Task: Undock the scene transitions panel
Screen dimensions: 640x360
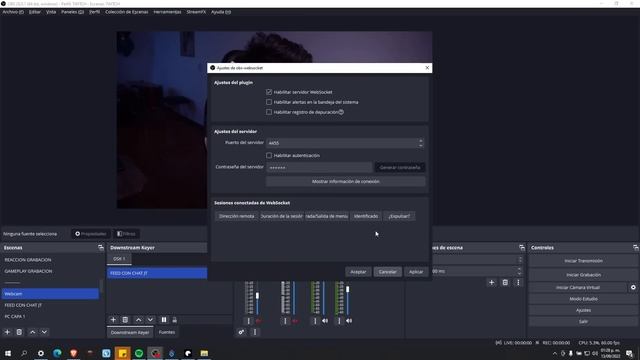Action: [x=522, y=248]
